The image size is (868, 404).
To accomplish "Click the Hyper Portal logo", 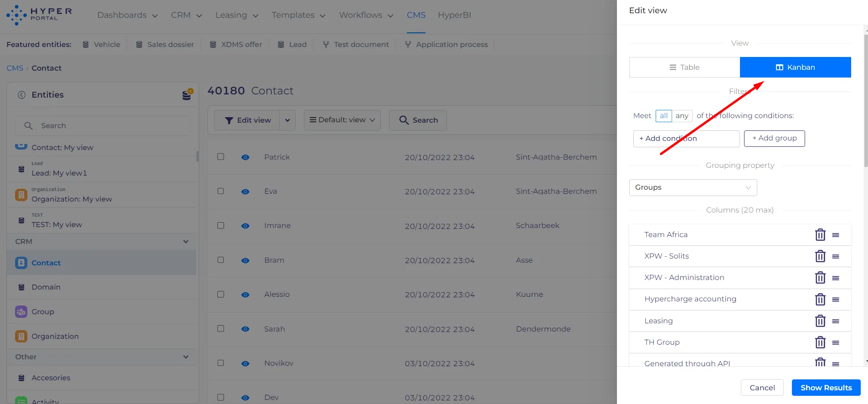I will pos(39,15).
